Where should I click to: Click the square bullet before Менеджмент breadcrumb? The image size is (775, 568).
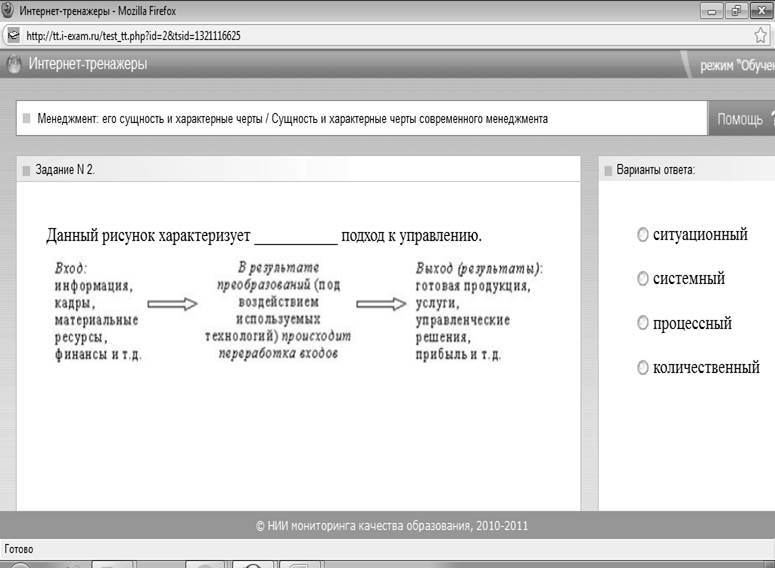pyautogui.click(x=26, y=118)
